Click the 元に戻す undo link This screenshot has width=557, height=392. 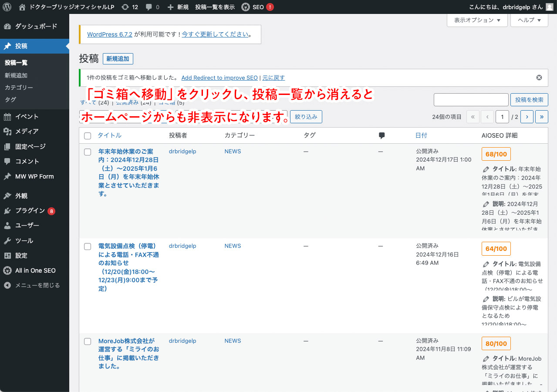pyautogui.click(x=273, y=78)
